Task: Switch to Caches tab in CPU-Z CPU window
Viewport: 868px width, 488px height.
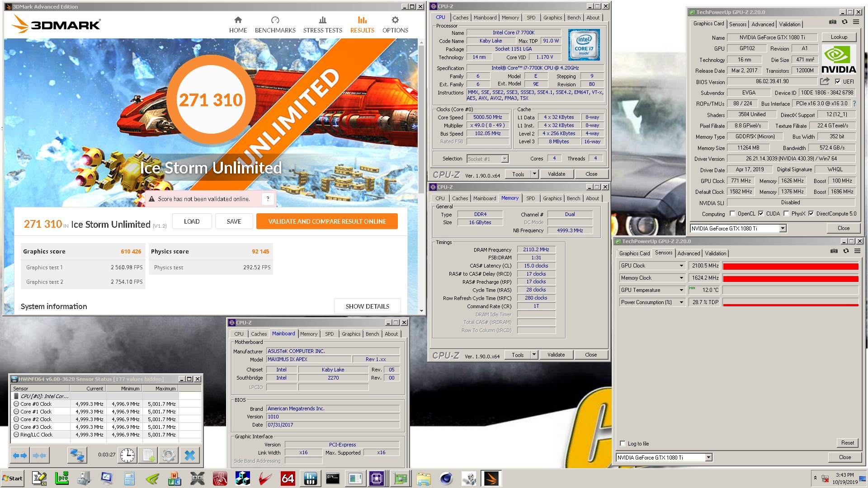Action: tap(460, 18)
